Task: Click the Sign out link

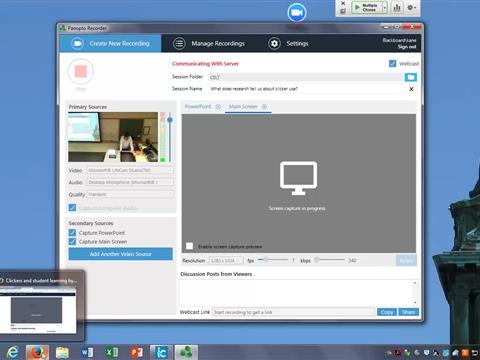Action: pyautogui.click(x=407, y=47)
